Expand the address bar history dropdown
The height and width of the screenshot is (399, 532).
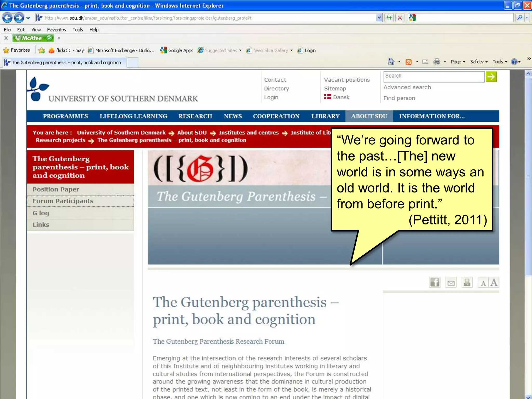379,18
